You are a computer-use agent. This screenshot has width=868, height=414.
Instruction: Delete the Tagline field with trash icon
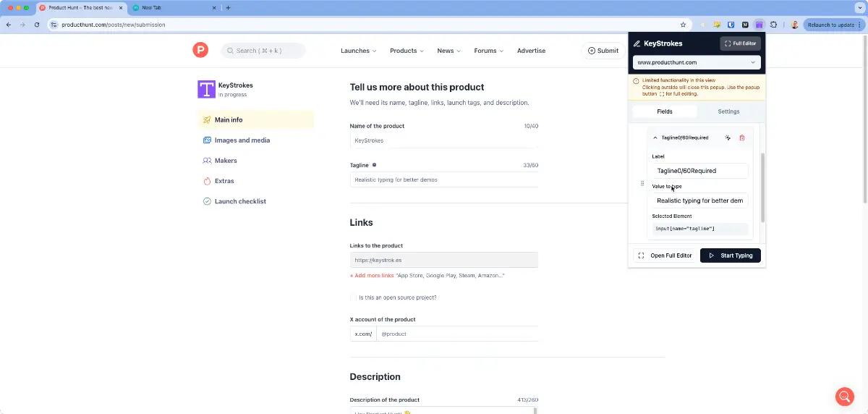pyautogui.click(x=741, y=138)
